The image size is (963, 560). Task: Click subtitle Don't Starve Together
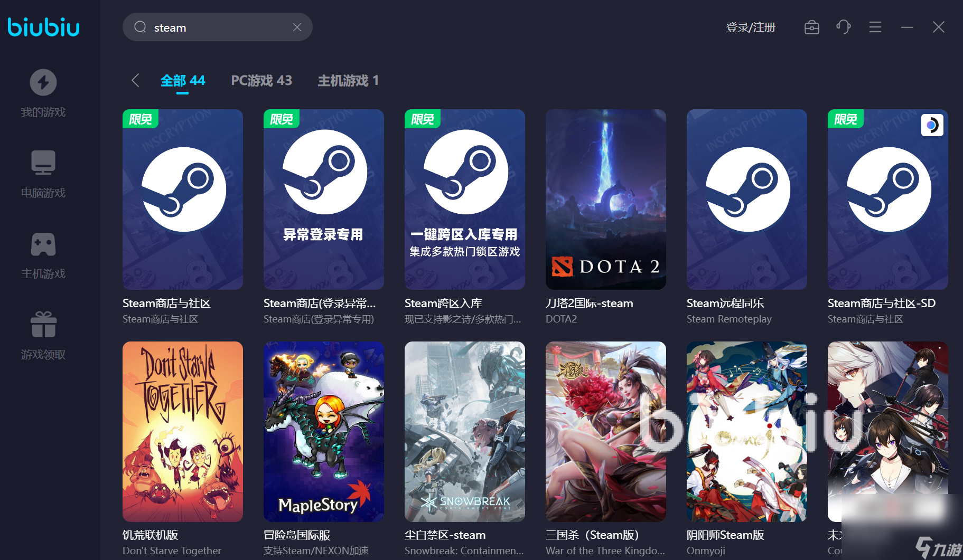(172, 550)
